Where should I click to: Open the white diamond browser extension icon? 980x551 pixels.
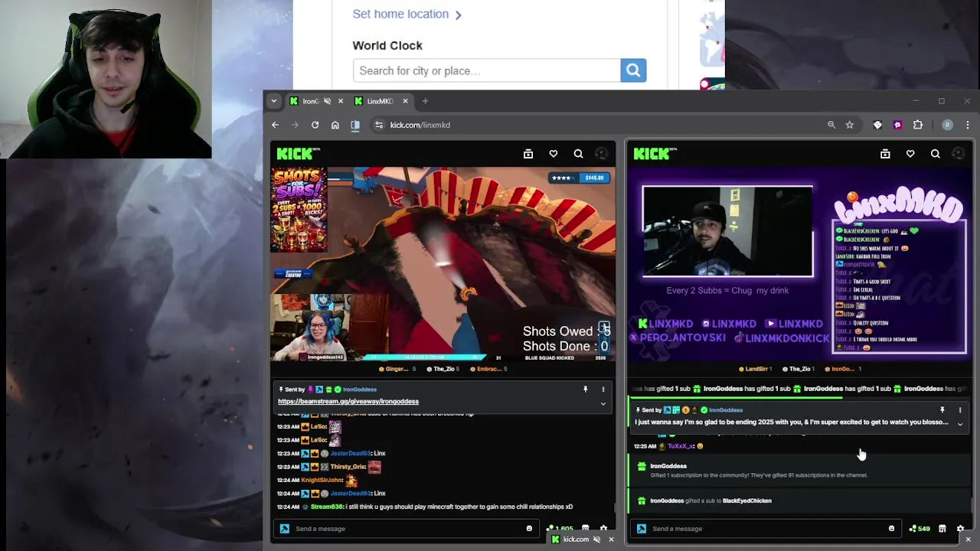(x=877, y=125)
